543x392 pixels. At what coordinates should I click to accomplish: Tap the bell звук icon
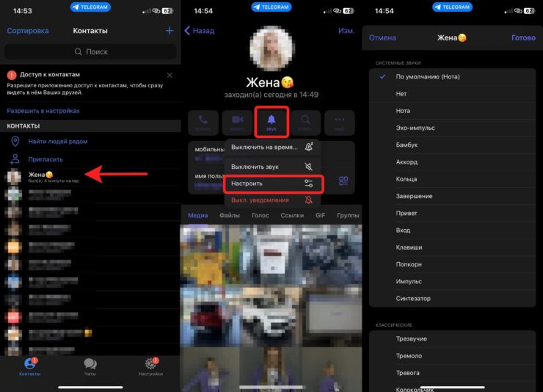click(x=271, y=122)
